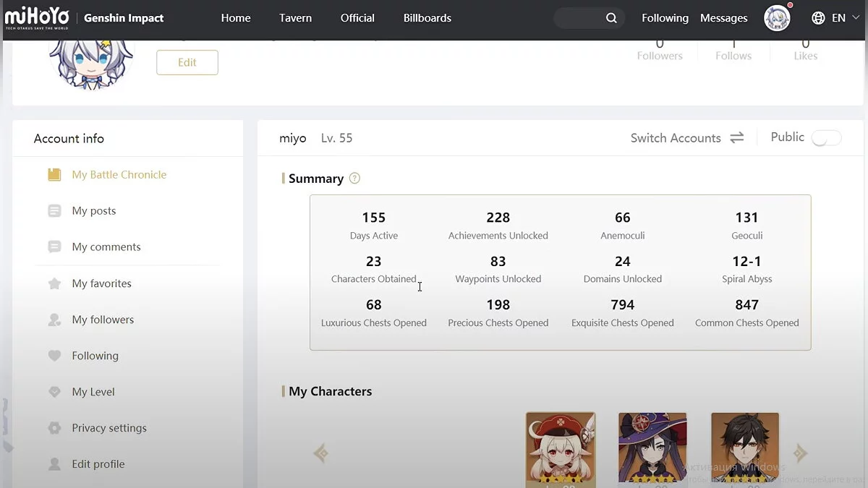Click the globe language icon
868x488 pixels.
[818, 18]
